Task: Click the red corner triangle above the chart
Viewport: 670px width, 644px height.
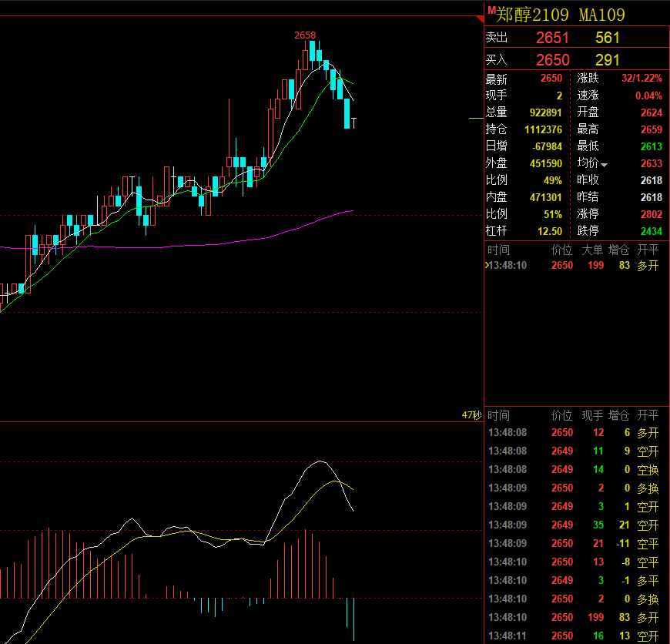Action: pyautogui.click(x=481, y=19)
